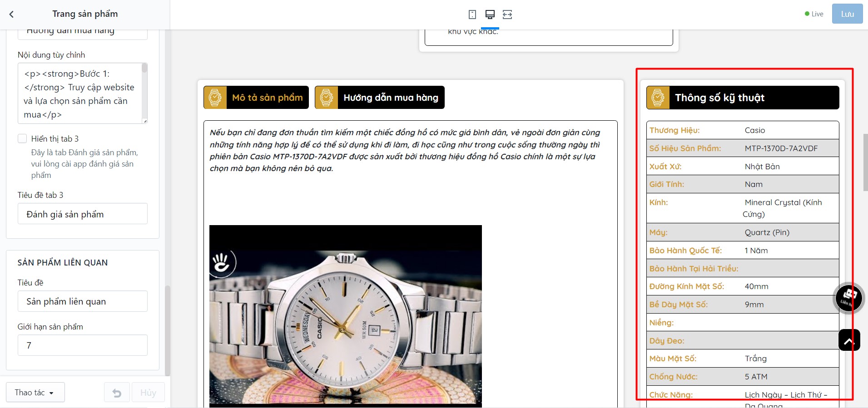The width and height of the screenshot is (868, 408).
Task: Click the left sidebar scrollbar
Action: [167, 330]
